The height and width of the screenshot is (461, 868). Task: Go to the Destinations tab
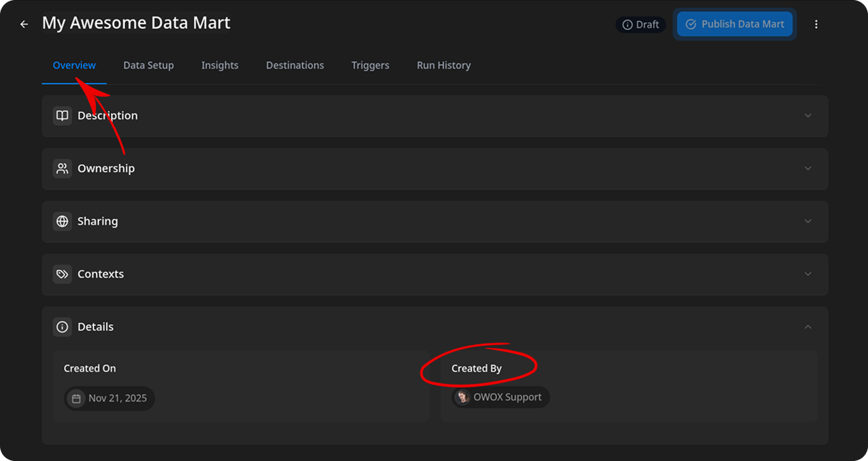point(295,65)
